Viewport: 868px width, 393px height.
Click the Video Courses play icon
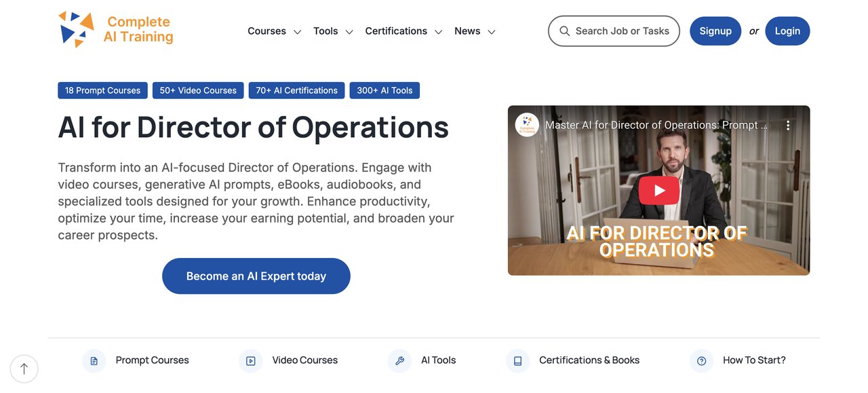[x=250, y=361]
